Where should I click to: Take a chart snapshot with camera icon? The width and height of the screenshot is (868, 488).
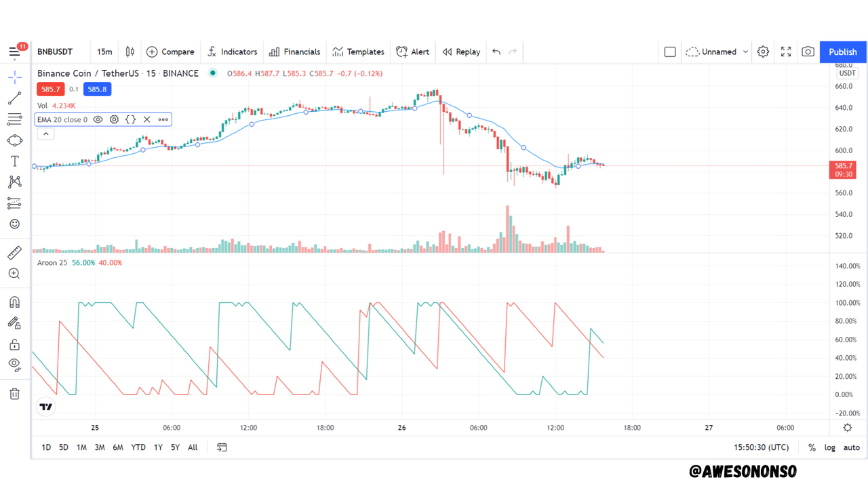click(808, 52)
